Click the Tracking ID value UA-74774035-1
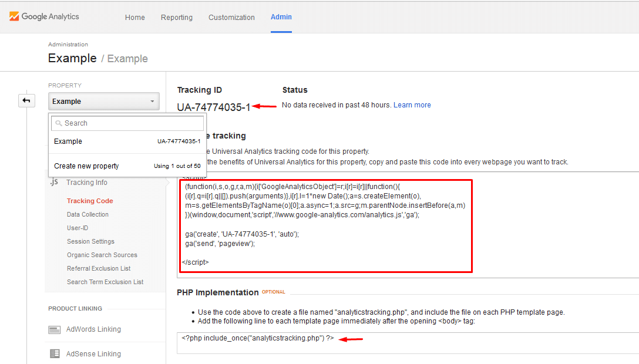639x364 pixels. pyautogui.click(x=214, y=107)
